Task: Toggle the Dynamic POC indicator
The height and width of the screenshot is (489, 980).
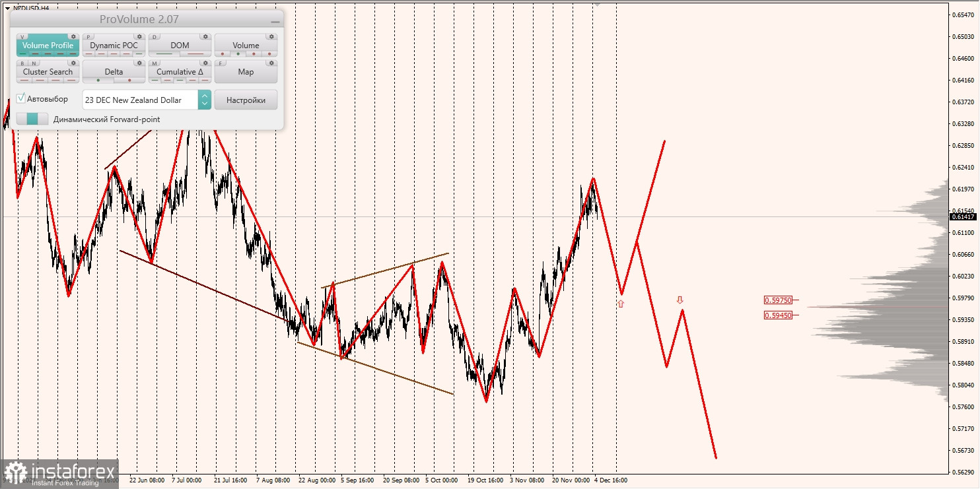Action: [x=114, y=46]
